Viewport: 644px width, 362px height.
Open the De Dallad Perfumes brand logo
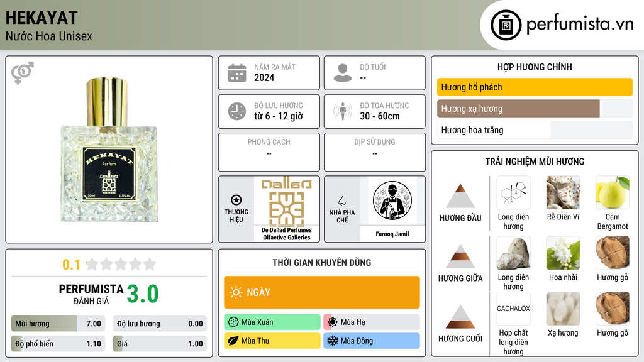[x=287, y=202]
